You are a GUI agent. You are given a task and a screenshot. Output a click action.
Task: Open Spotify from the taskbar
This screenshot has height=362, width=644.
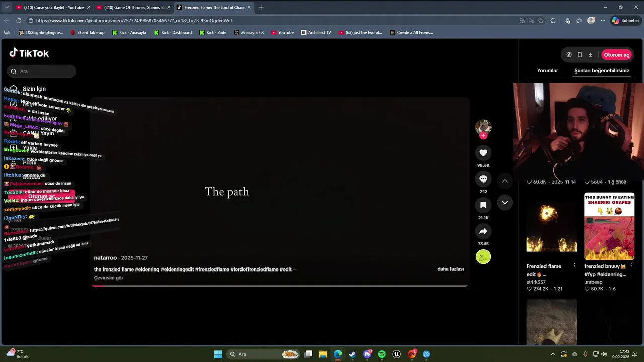click(x=382, y=354)
